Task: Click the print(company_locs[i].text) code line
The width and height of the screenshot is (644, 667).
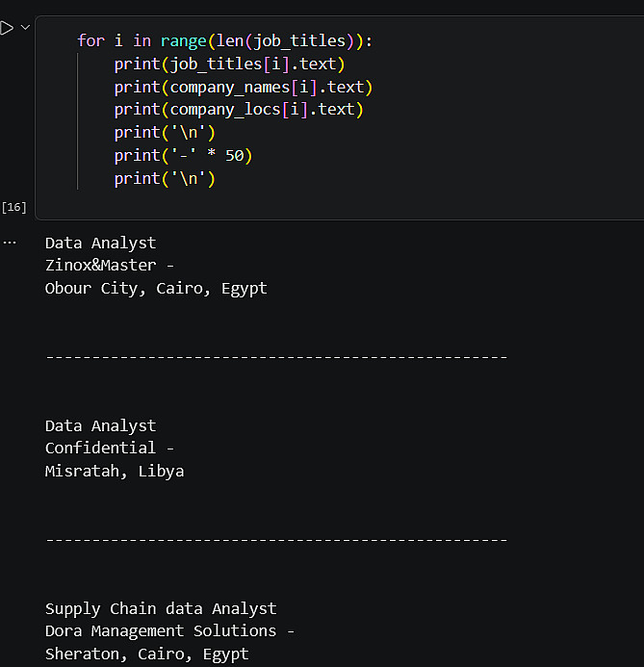Action: coord(238,110)
